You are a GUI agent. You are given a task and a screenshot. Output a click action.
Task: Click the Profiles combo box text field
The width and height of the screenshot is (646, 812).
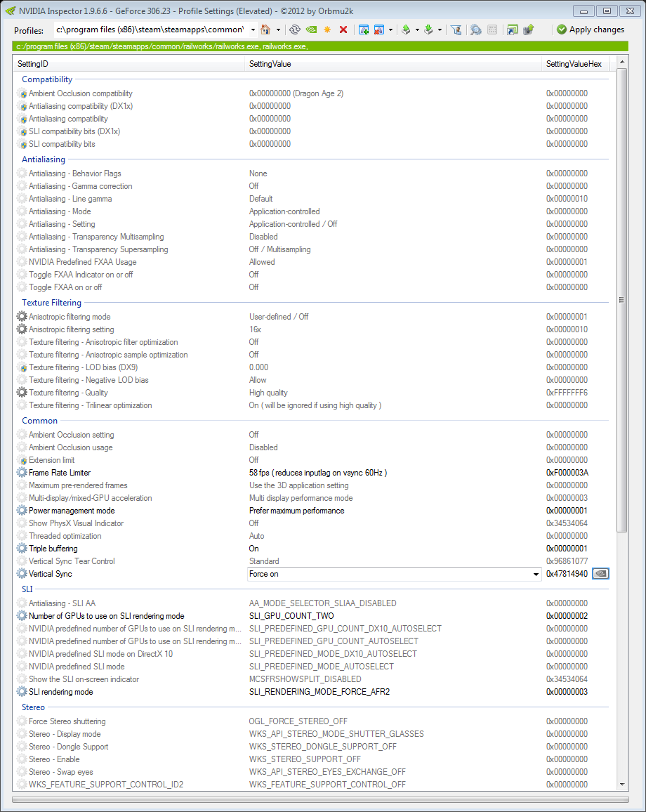[x=151, y=30]
